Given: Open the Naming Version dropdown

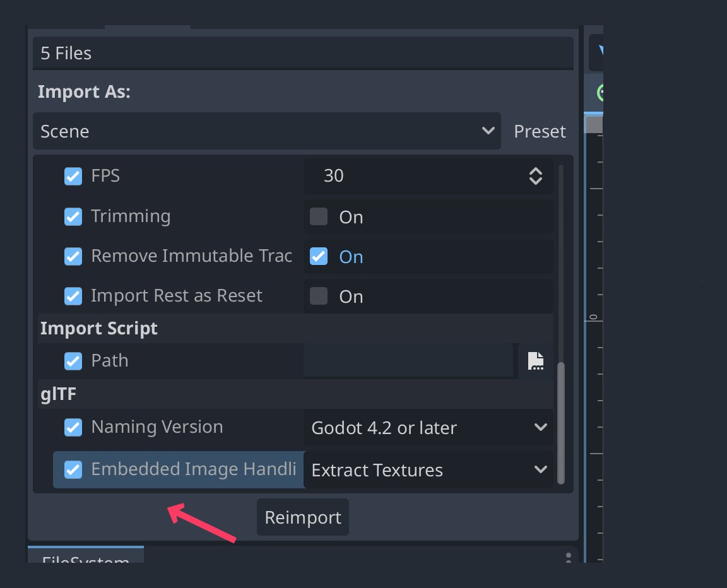Looking at the screenshot, I should [429, 428].
